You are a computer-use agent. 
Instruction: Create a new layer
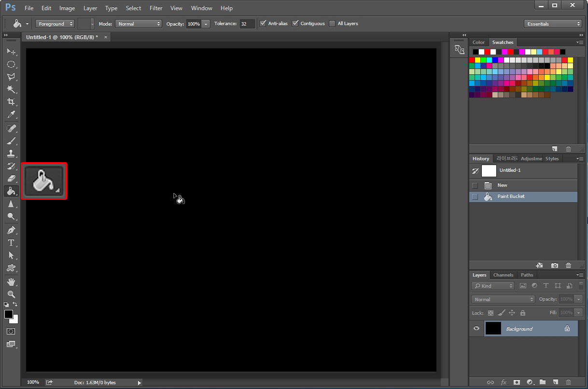[556, 382]
